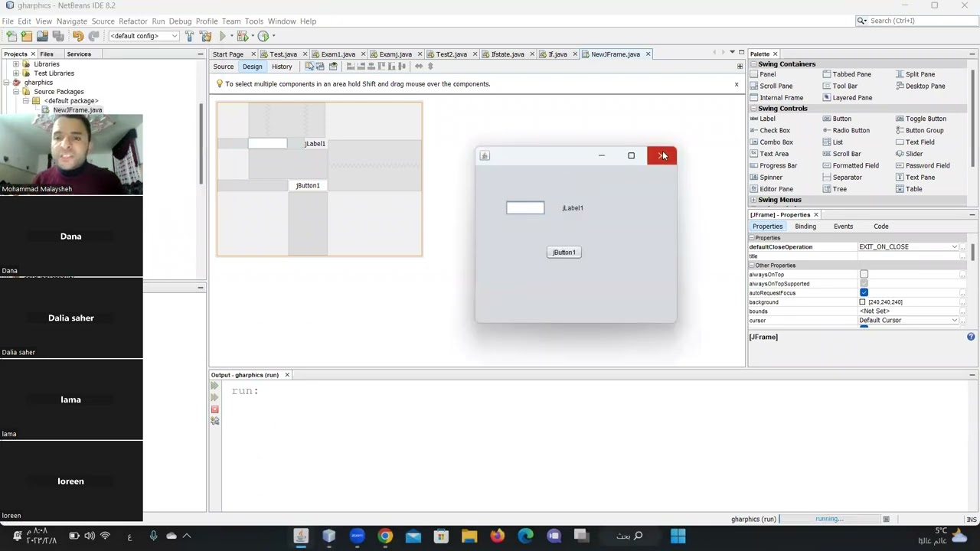Click text field in running JFrame window
Viewport: 980px width, 551px height.
click(525, 207)
